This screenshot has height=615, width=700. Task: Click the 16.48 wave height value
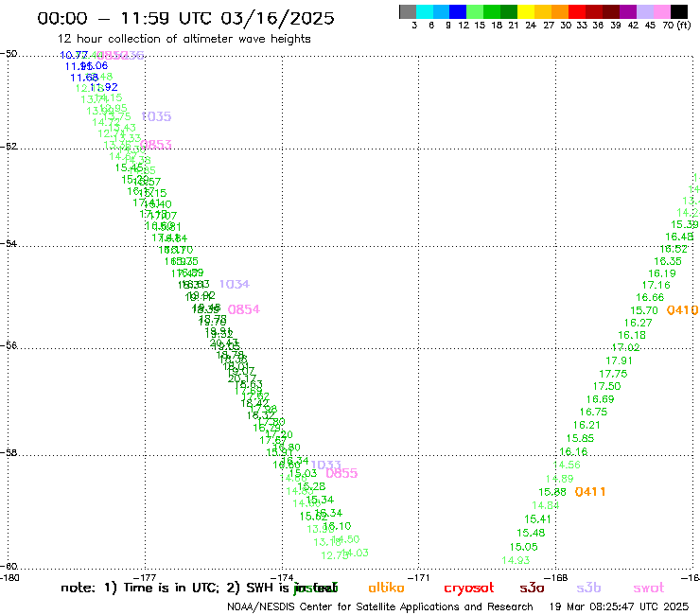click(679, 237)
